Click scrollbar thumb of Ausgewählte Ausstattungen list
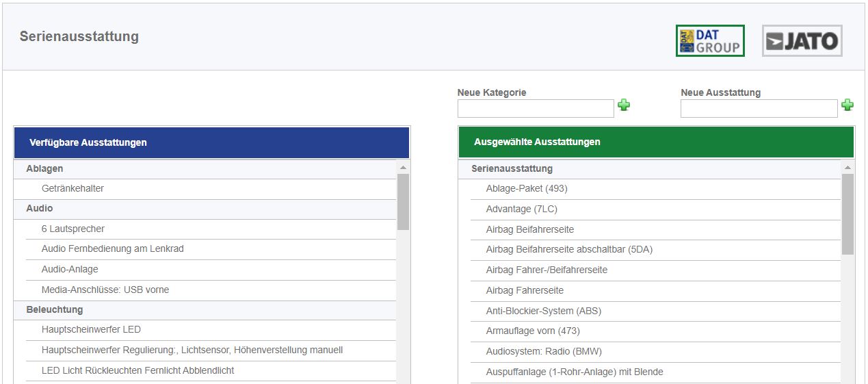 pyautogui.click(x=848, y=214)
